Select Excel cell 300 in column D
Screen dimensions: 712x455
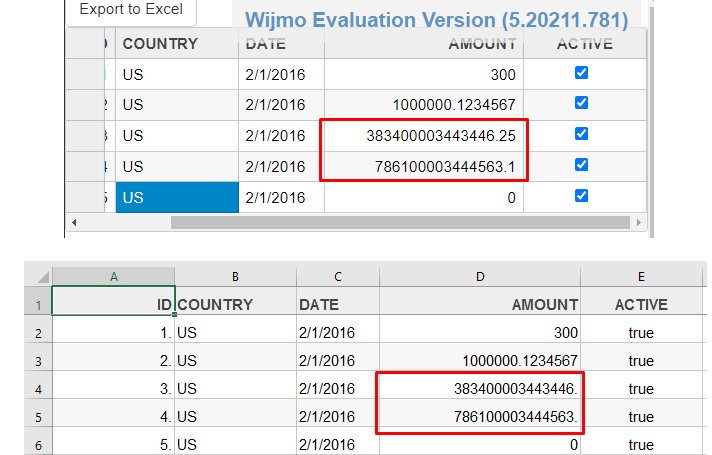[480, 329]
